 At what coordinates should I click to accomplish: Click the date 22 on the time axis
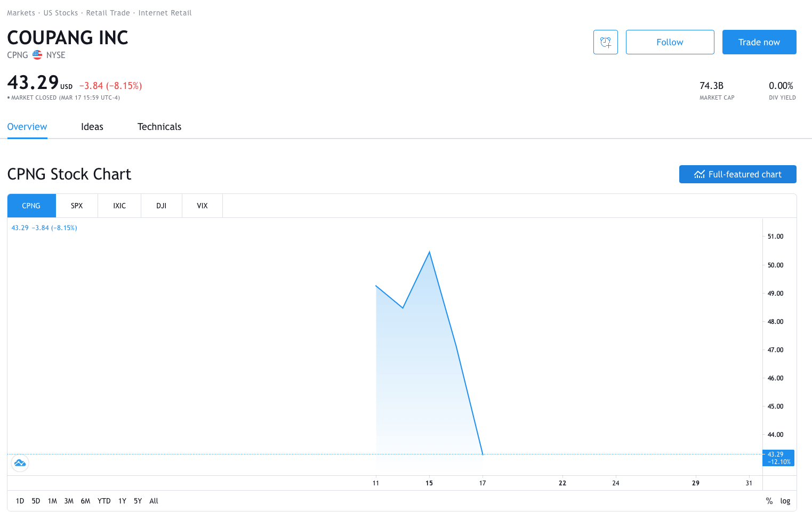[562, 483]
